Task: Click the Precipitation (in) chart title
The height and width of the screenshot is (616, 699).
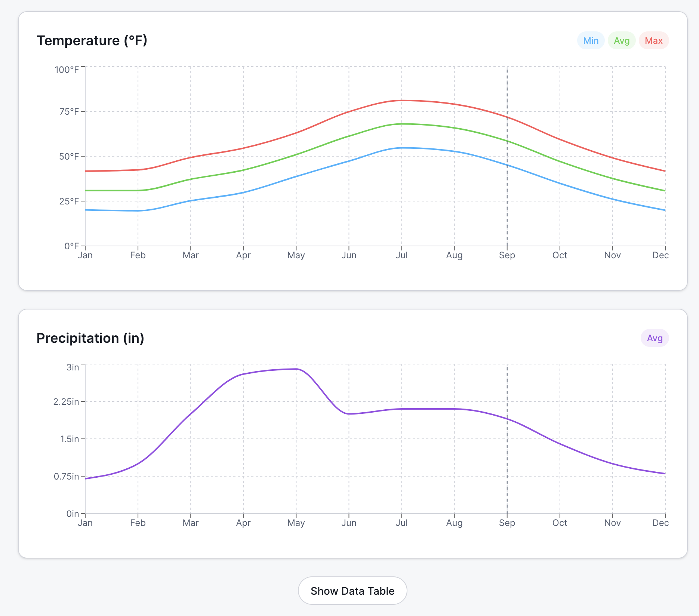Action: click(x=90, y=338)
